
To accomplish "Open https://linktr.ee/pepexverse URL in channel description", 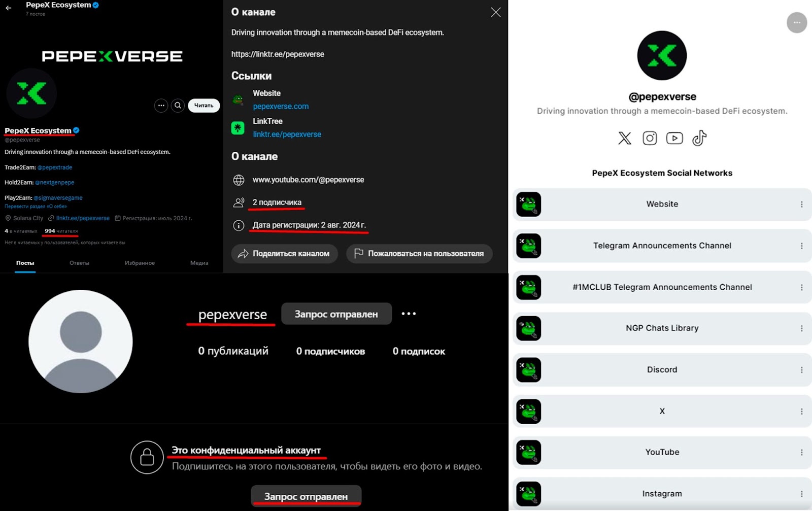I will tap(278, 54).
